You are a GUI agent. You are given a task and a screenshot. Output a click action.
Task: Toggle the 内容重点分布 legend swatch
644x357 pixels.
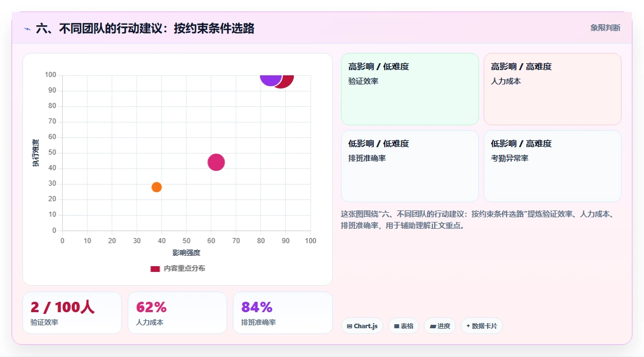point(155,268)
